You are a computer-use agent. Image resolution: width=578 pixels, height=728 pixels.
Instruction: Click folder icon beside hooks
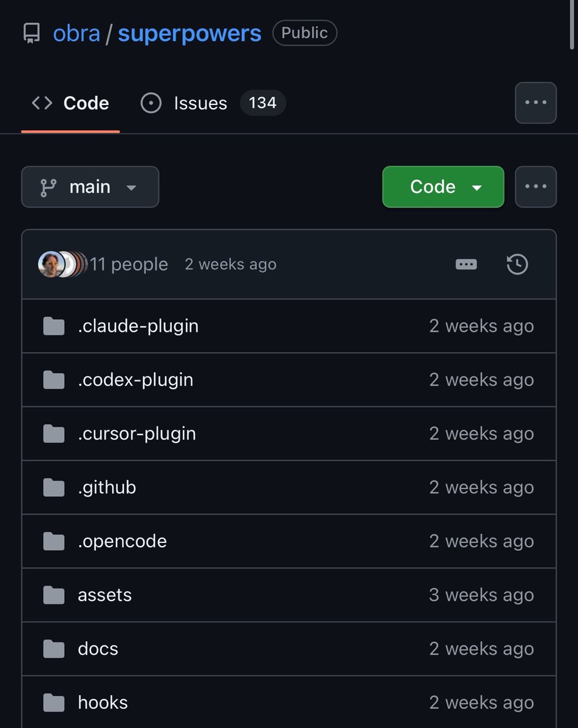[x=54, y=703]
